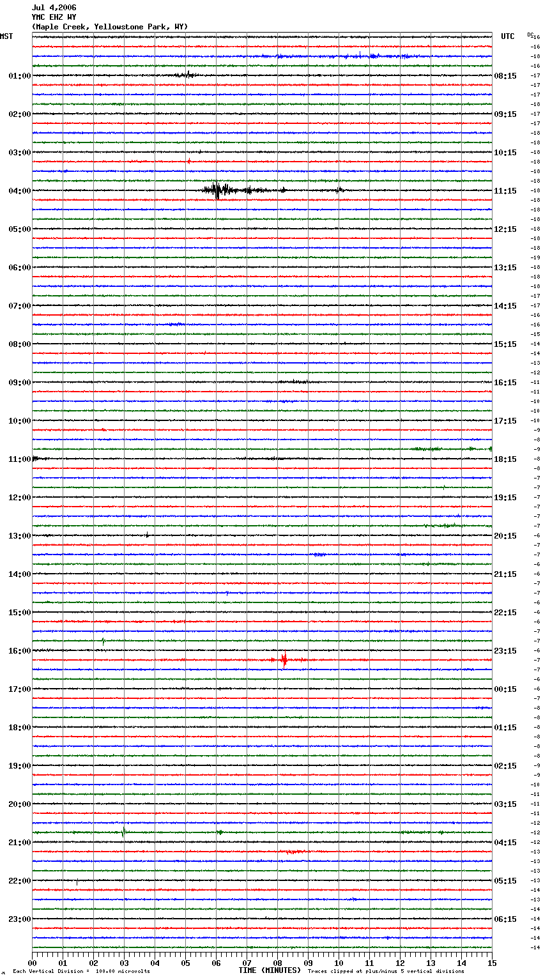Select the 02:00 MST time label
This screenshot has height=980, width=543.
pyautogui.click(x=20, y=114)
